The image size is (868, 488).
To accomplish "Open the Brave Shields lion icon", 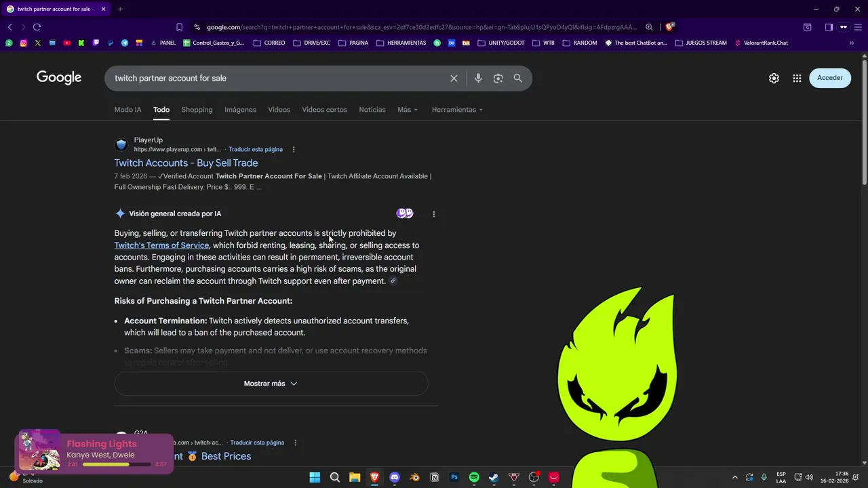I will [x=669, y=27].
